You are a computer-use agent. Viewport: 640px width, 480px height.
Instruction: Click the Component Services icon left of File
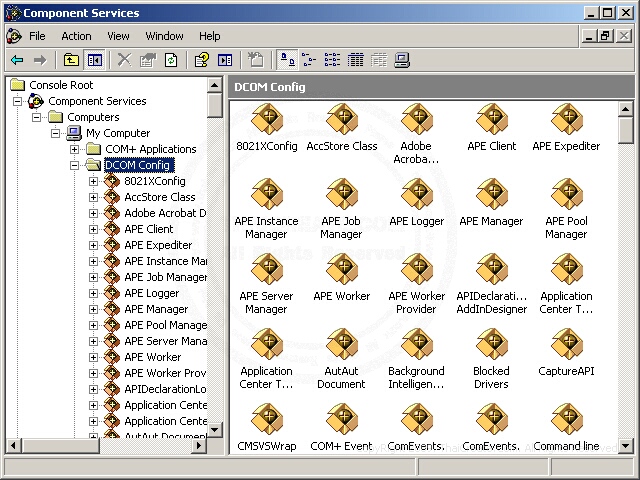14,36
